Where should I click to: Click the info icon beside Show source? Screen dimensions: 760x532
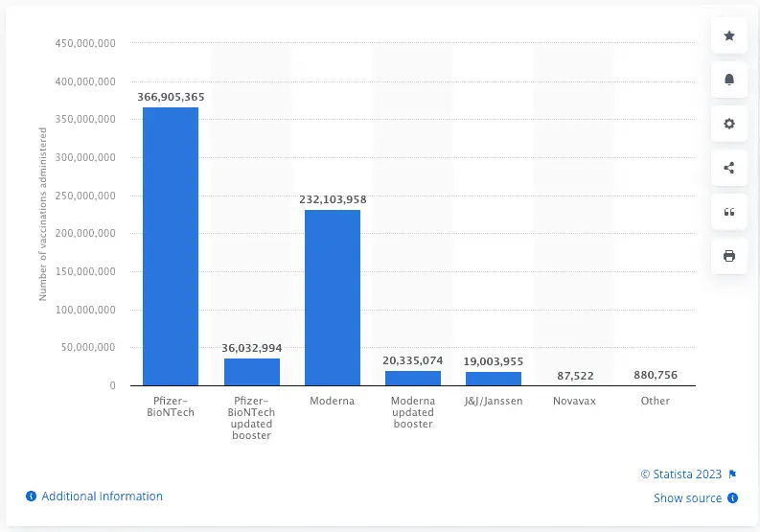click(732, 498)
